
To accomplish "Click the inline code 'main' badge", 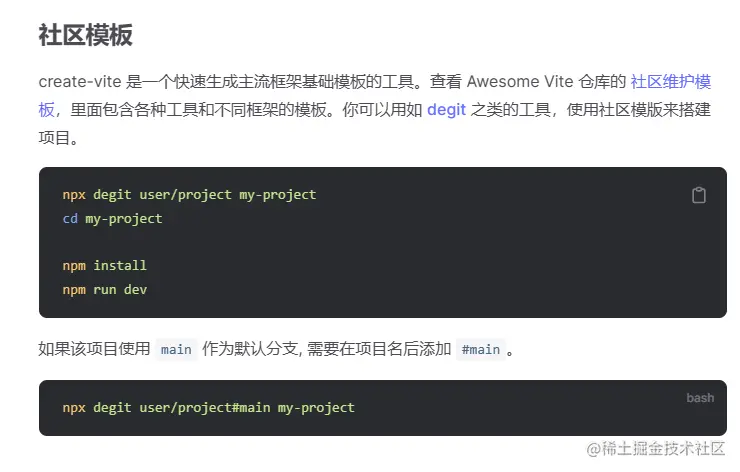I will click(x=176, y=349).
